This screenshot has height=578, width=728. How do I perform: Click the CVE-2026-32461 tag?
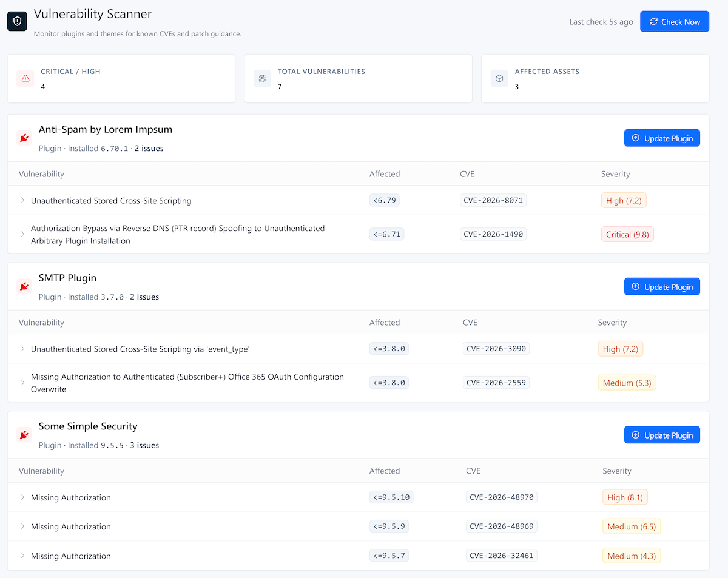pos(501,556)
